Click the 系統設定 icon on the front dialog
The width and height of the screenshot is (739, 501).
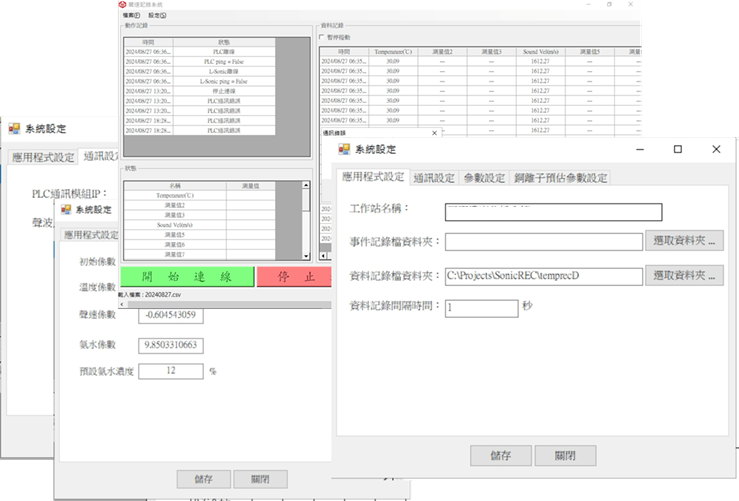(x=344, y=149)
